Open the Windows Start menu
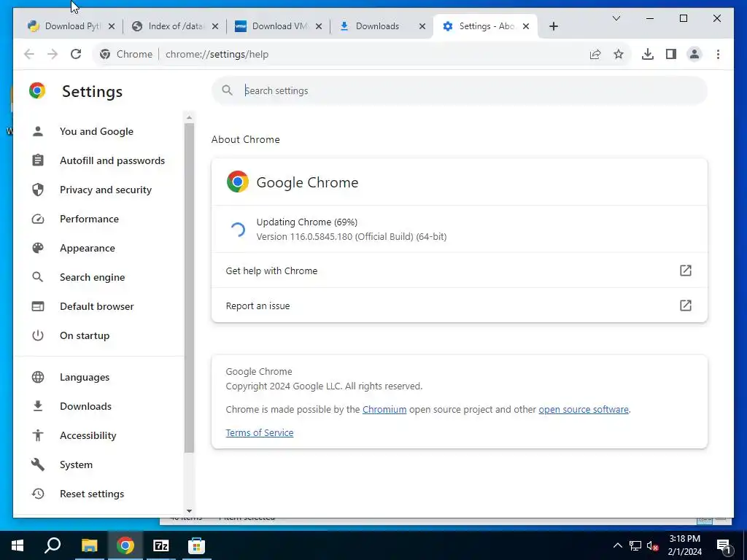Image resolution: width=747 pixels, height=560 pixels. (18, 545)
